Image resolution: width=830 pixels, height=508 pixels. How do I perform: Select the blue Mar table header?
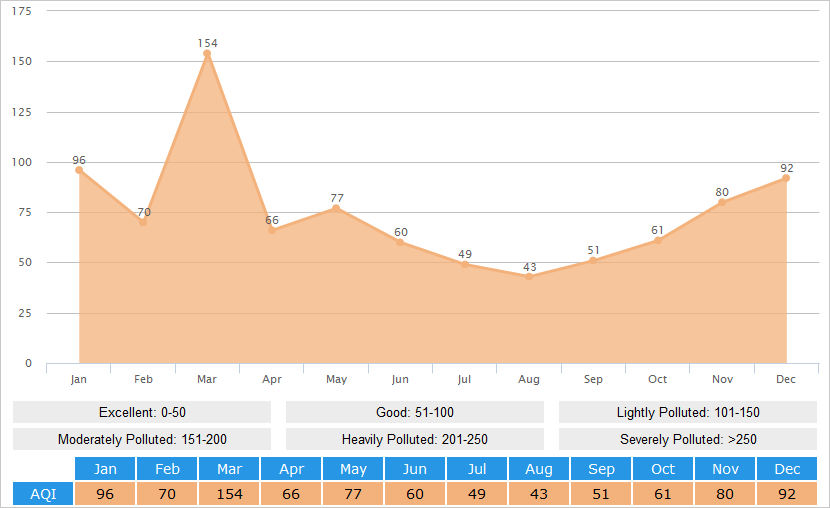click(x=229, y=469)
